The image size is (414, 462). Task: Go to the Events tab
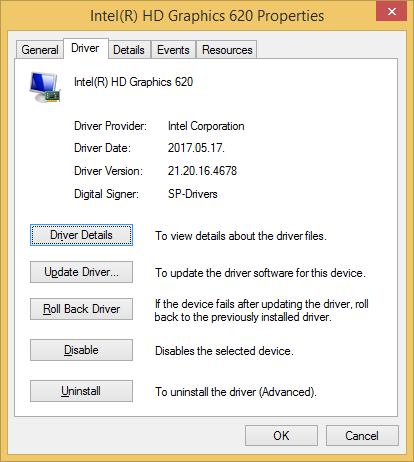coord(173,50)
